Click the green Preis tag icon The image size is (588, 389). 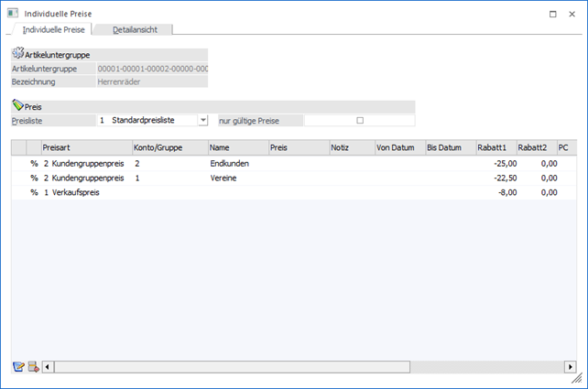(17, 106)
